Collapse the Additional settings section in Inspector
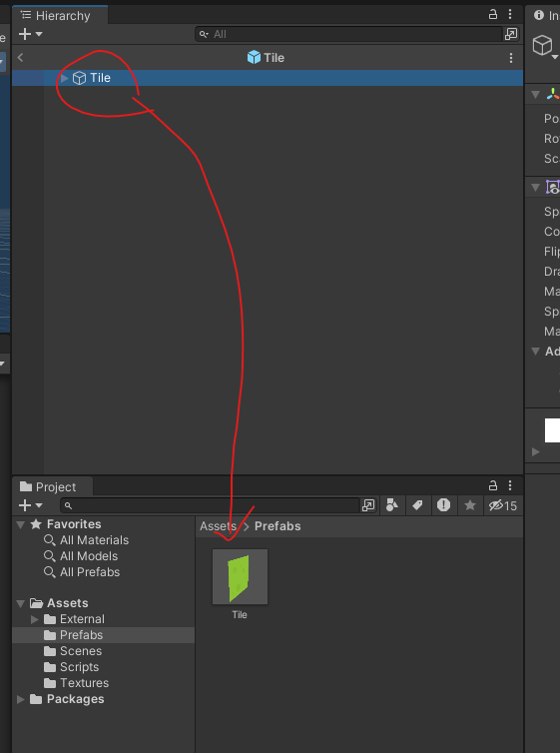 [535, 352]
